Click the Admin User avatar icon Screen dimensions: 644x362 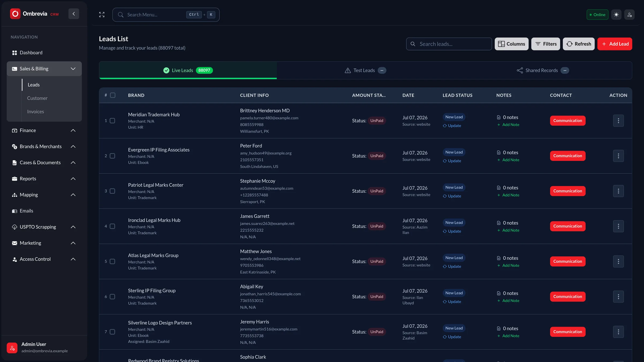point(12,348)
